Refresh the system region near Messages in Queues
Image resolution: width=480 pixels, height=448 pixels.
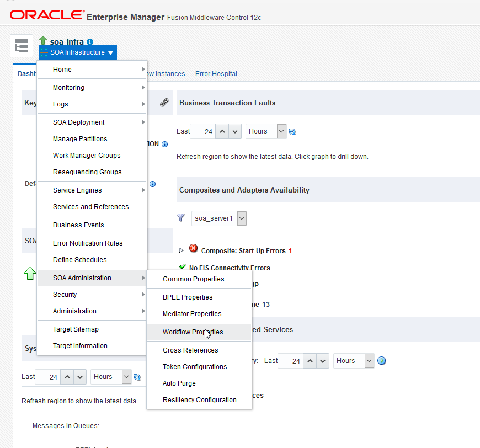(137, 377)
